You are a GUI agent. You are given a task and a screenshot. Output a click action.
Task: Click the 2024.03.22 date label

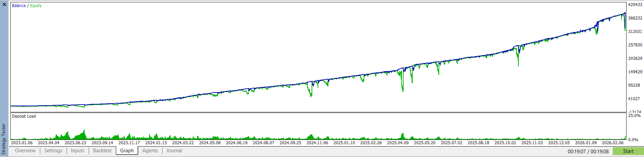click(x=183, y=143)
